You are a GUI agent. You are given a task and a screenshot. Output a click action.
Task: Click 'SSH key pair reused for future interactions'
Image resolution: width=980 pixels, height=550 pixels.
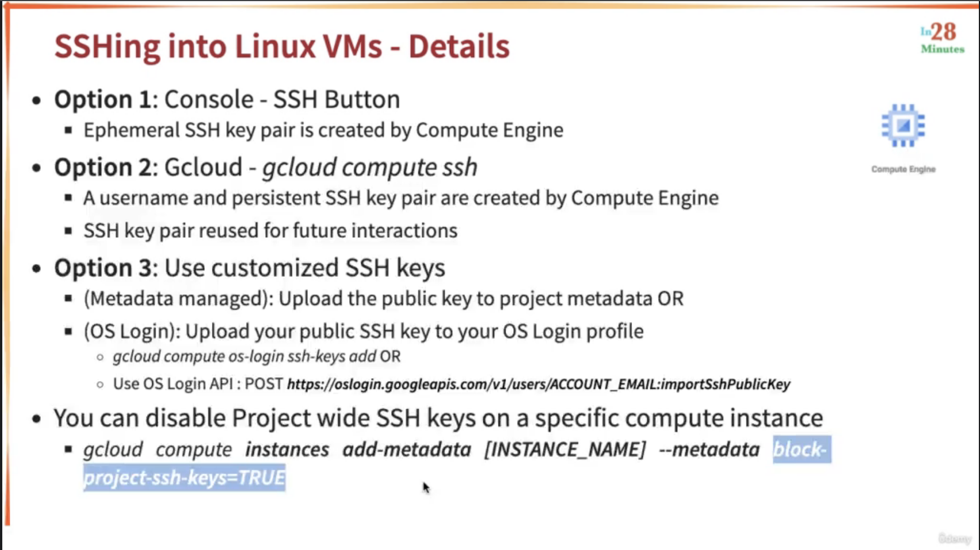(271, 231)
